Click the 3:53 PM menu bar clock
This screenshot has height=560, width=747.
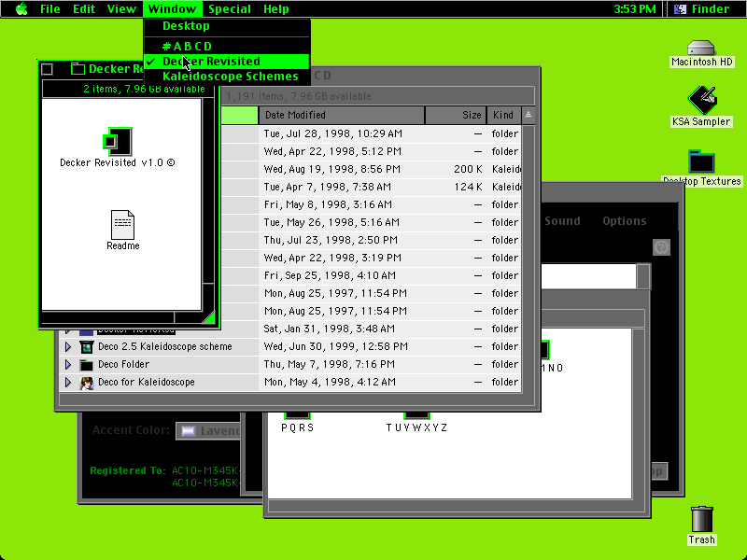pos(635,8)
